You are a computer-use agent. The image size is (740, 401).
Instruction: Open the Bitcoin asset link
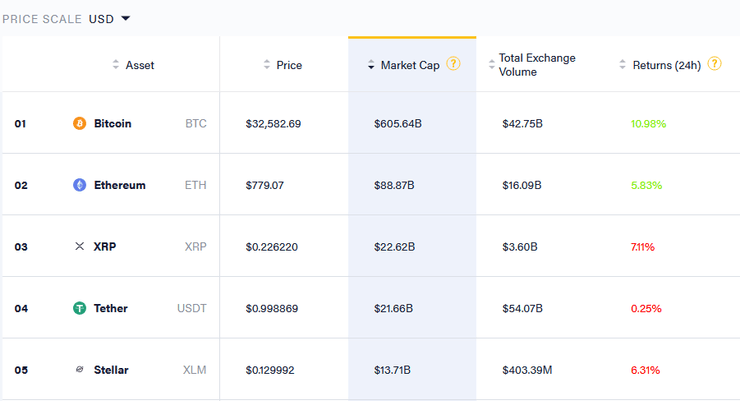pyautogui.click(x=113, y=124)
